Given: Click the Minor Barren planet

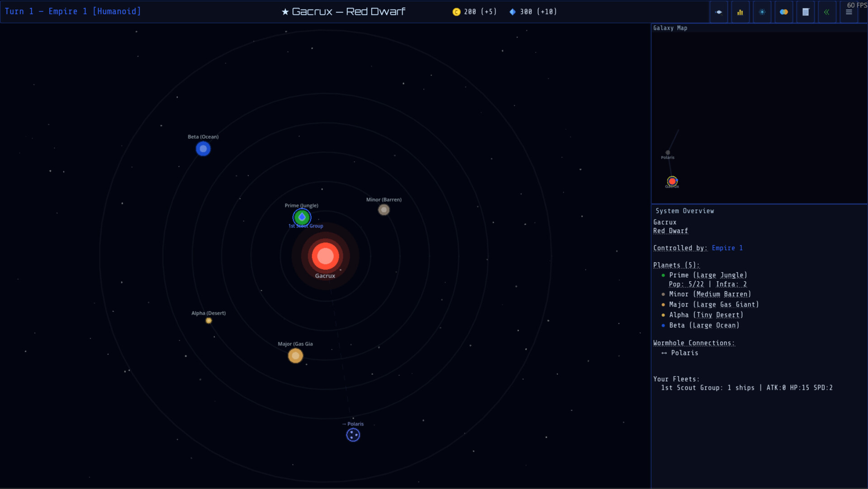Looking at the screenshot, I should click(x=384, y=210).
